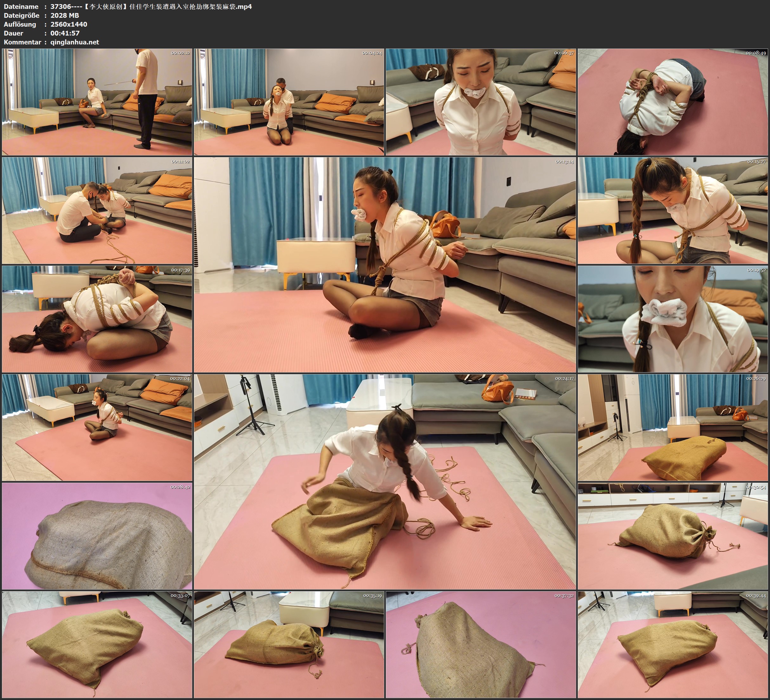Open the thumbnail labeled 00:22:04
Image resolution: width=770 pixels, height=700 pixels.
click(97, 427)
